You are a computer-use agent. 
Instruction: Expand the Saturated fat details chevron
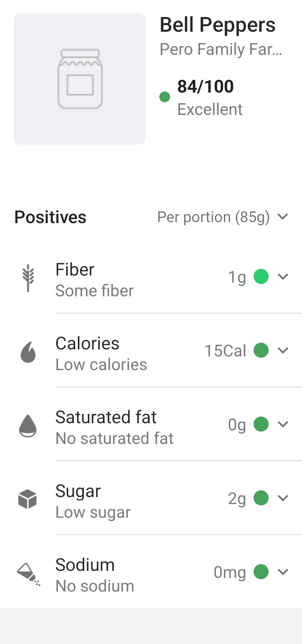[283, 424]
